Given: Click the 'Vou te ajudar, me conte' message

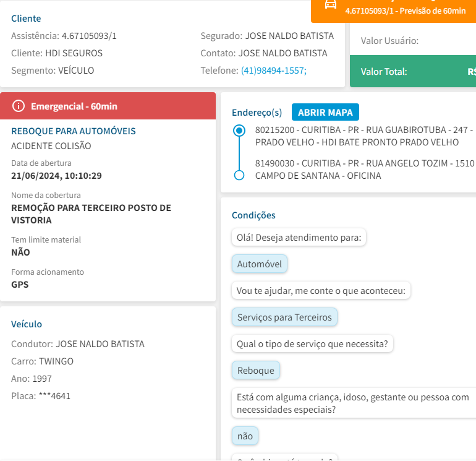Looking at the screenshot, I should pos(321,290).
